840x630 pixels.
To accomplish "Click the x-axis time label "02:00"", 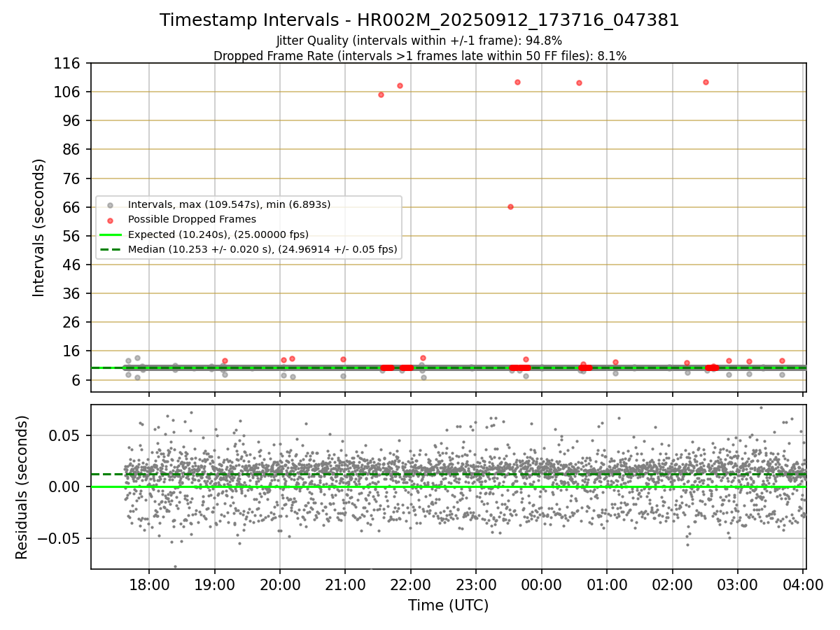I will click(x=672, y=585).
